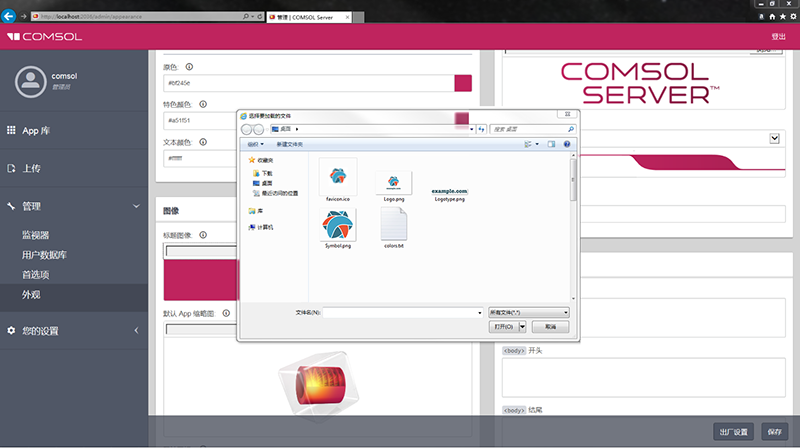
Task: Click the file dialog vertical scrollbar
Action: [573, 227]
